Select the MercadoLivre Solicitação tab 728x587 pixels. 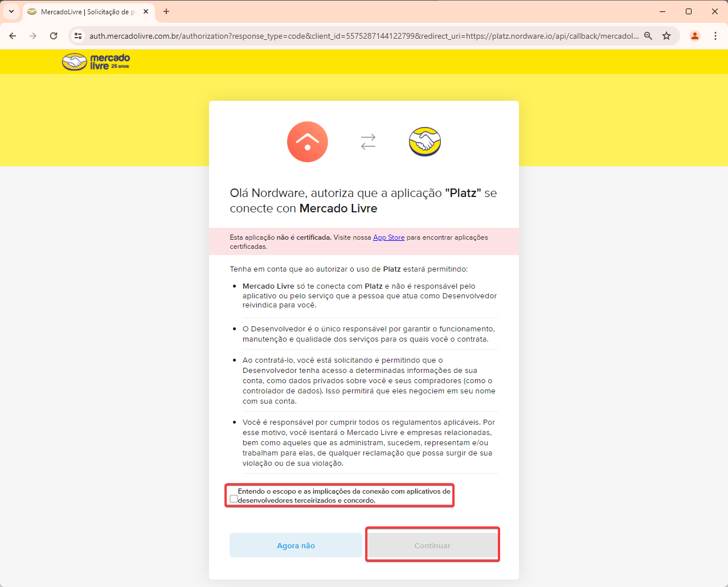[88, 11]
